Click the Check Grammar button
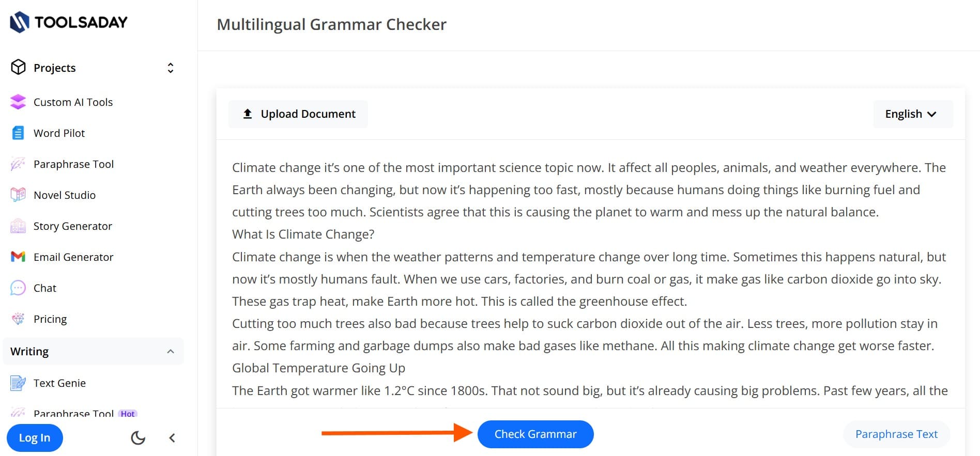The width and height of the screenshot is (980, 456). point(535,434)
